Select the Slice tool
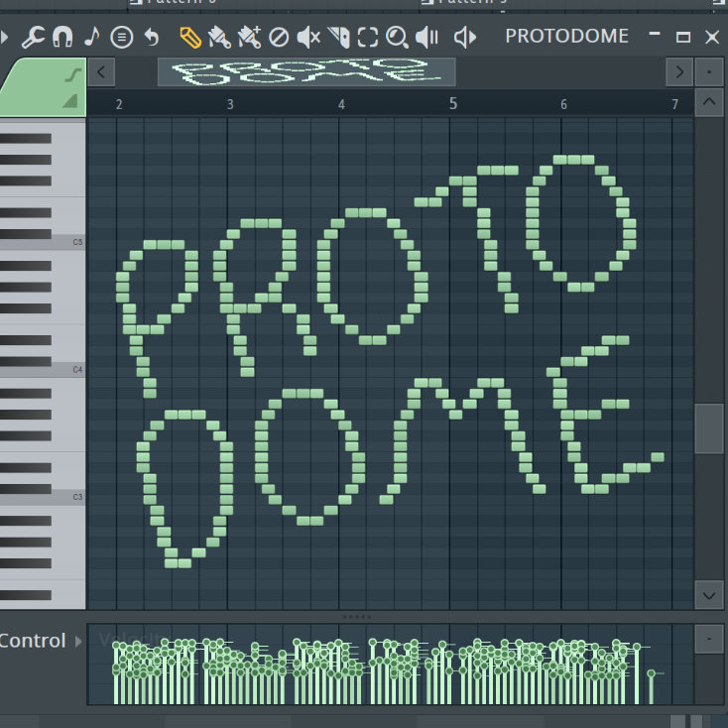728x728 pixels. [338, 38]
